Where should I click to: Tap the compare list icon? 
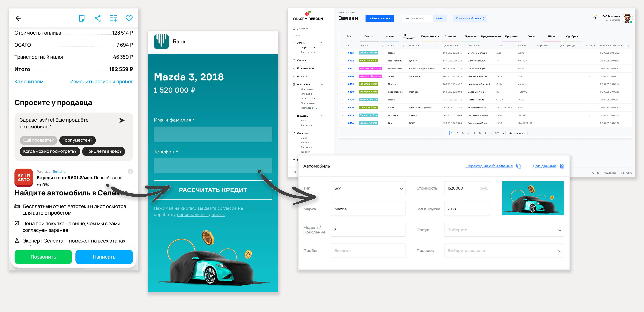[x=113, y=18]
